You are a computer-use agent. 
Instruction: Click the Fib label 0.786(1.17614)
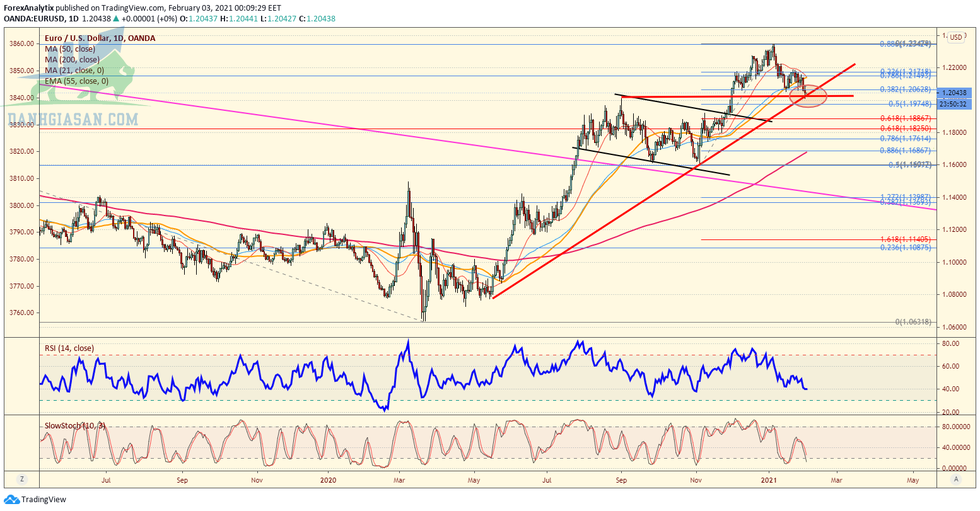tap(906, 139)
